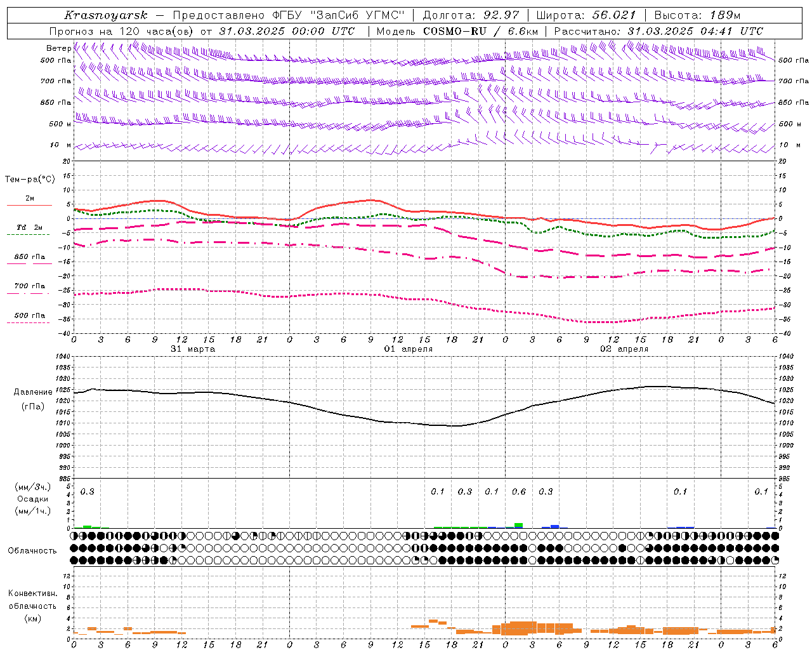Click the "Облачность" cloud cover label
This screenshot has height=650, width=812.
(x=32, y=551)
